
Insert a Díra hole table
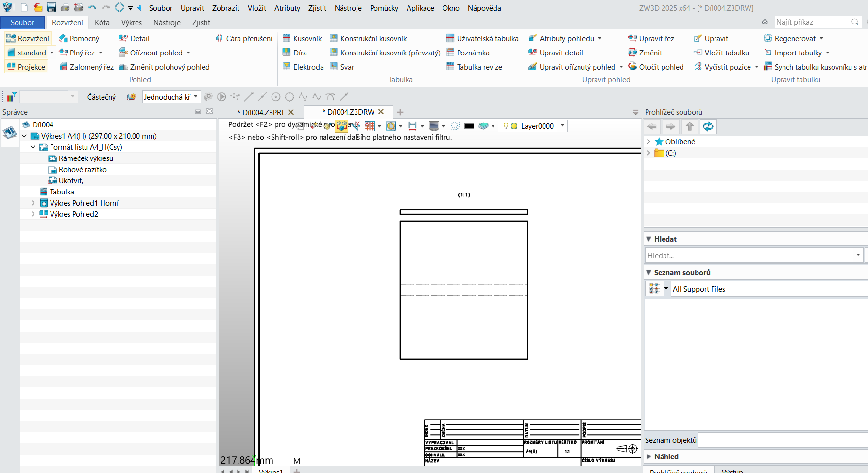294,53
